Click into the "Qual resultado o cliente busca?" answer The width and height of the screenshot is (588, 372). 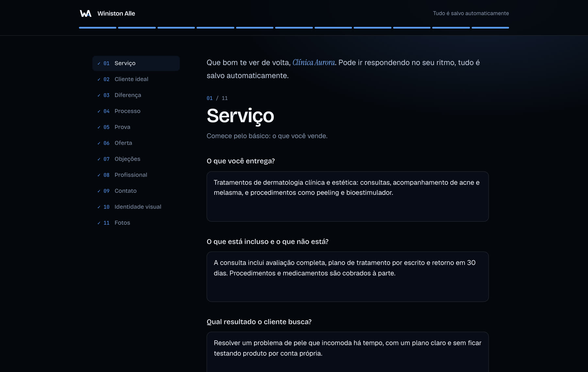(348, 352)
